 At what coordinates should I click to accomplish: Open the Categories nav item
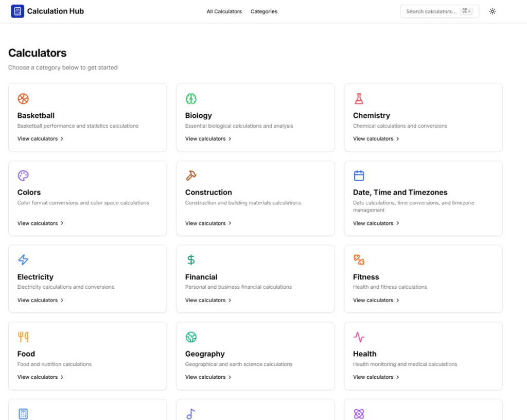coord(264,11)
